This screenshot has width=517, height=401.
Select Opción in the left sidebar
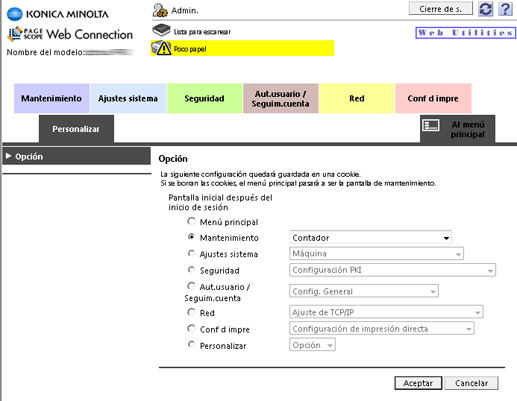76,156
